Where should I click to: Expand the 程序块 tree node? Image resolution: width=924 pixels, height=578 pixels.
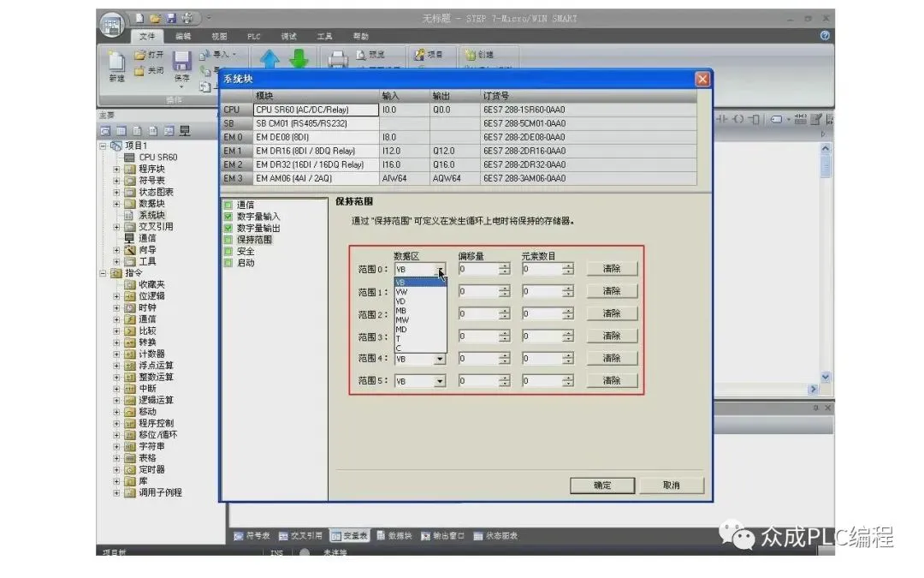(116, 170)
